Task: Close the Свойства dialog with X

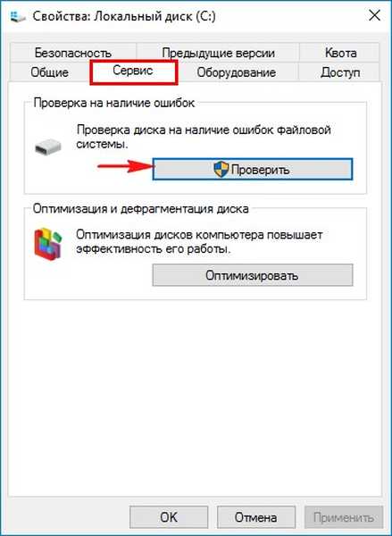Action: 374,16
